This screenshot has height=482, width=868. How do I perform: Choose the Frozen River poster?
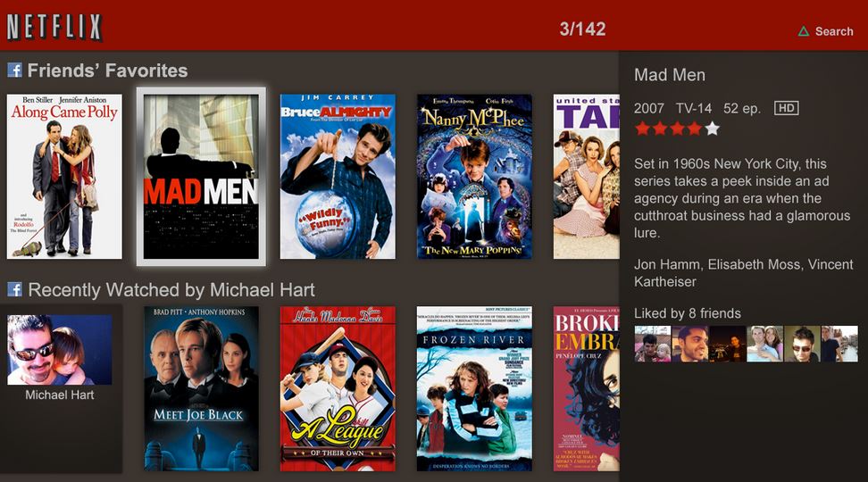(474, 388)
